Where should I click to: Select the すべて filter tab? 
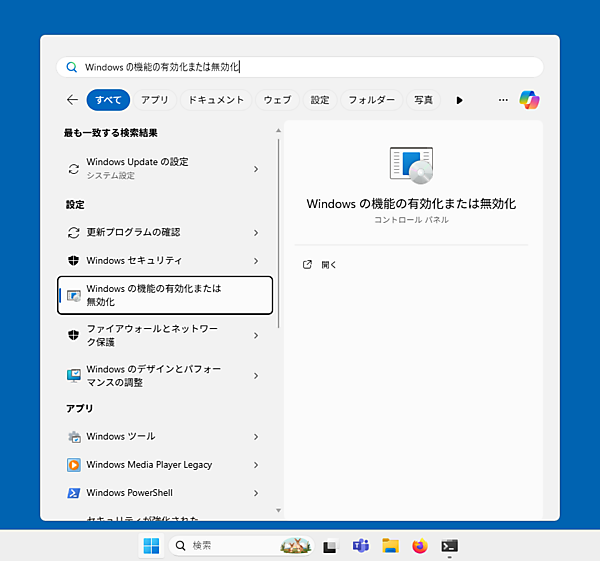pos(108,100)
